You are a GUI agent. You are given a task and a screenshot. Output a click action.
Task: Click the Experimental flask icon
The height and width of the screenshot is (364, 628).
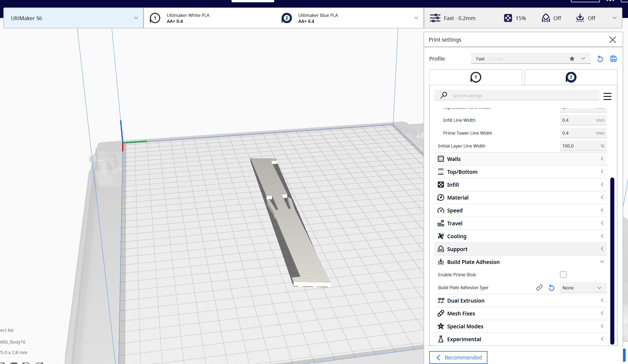441,339
